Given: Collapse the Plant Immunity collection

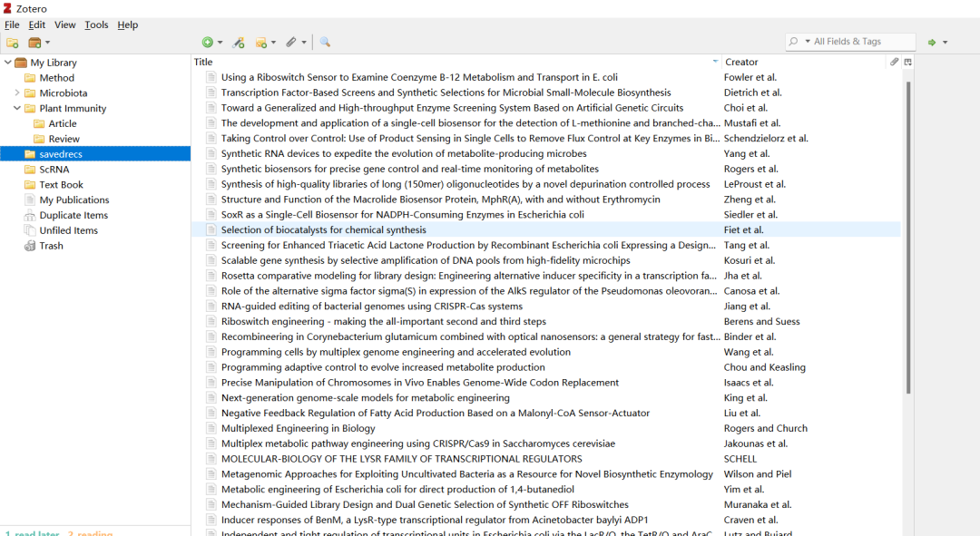Looking at the screenshot, I should (17, 108).
